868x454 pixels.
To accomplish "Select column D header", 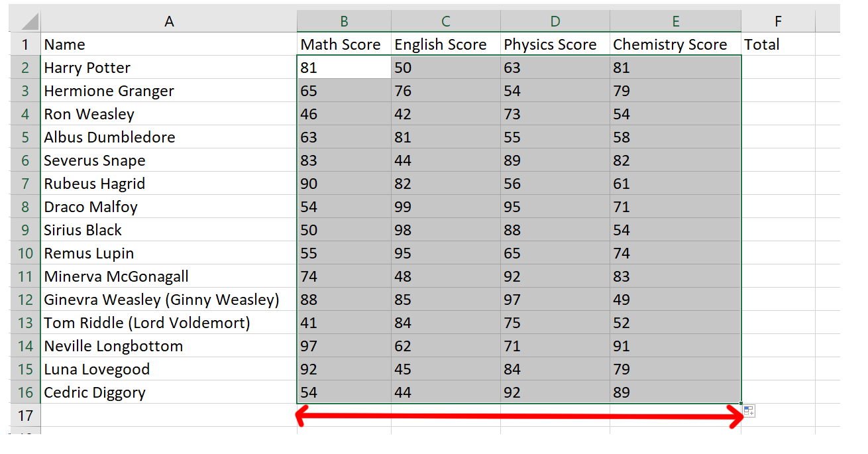I will tap(555, 21).
